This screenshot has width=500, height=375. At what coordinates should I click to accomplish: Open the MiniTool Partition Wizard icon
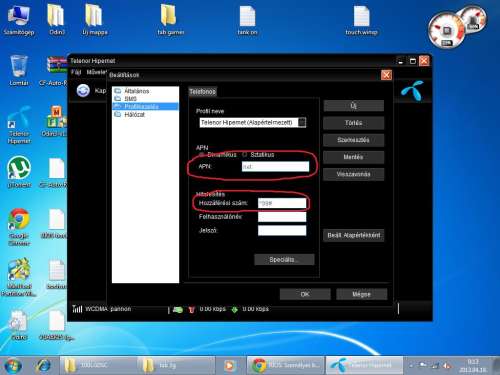click(19, 277)
